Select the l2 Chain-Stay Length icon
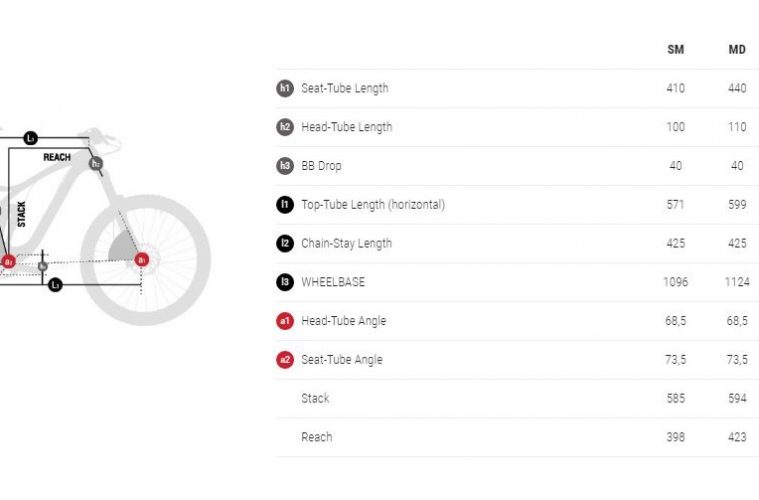 pyautogui.click(x=285, y=243)
